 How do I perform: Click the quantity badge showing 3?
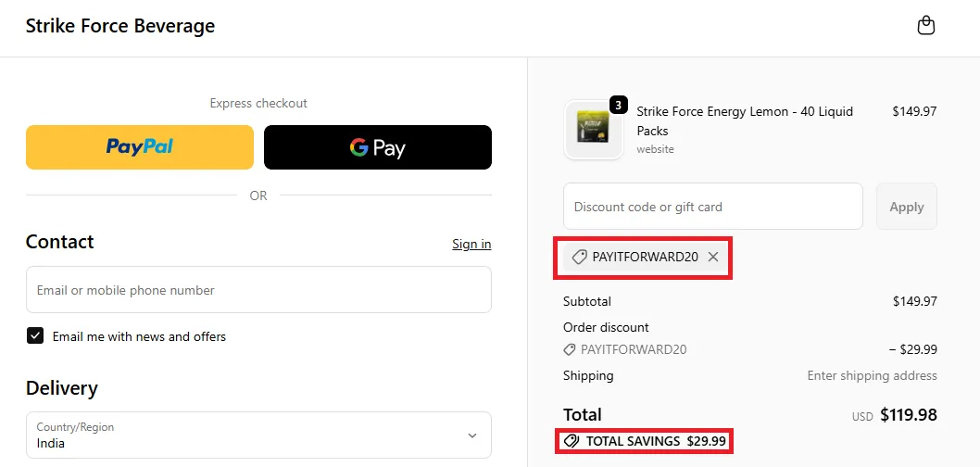pyautogui.click(x=618, y=106)
